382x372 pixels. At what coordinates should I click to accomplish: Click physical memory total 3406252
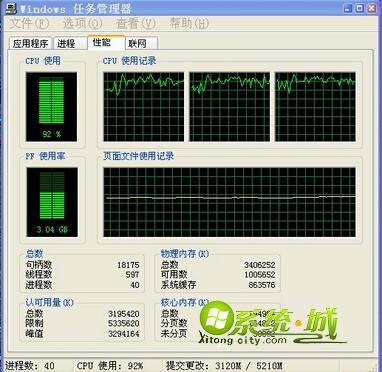tap(260, 265)
